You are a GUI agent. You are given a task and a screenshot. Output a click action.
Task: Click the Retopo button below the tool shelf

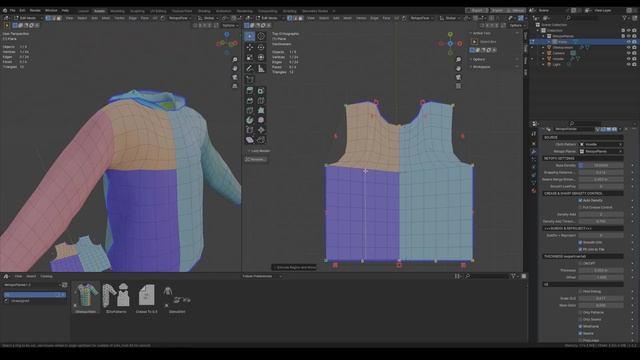point(256,159)
